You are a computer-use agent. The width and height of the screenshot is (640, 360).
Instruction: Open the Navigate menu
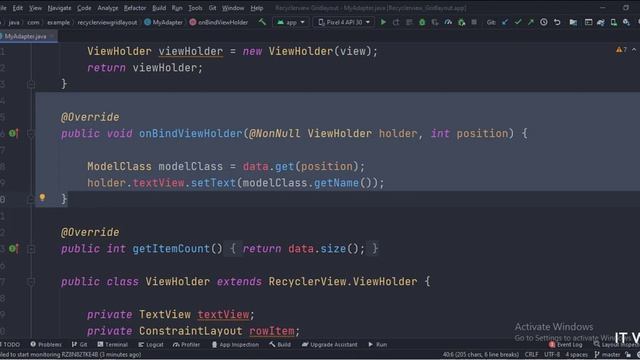59,8
